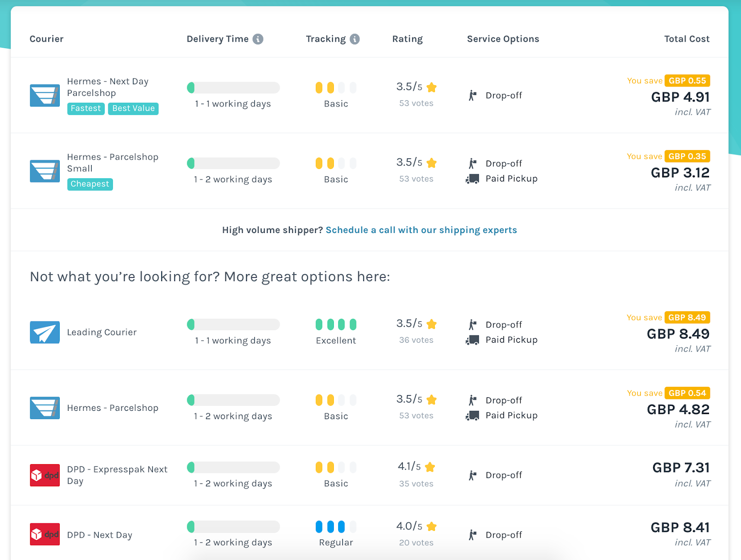
Task: Click the Service Options column header
Action: 503,39
